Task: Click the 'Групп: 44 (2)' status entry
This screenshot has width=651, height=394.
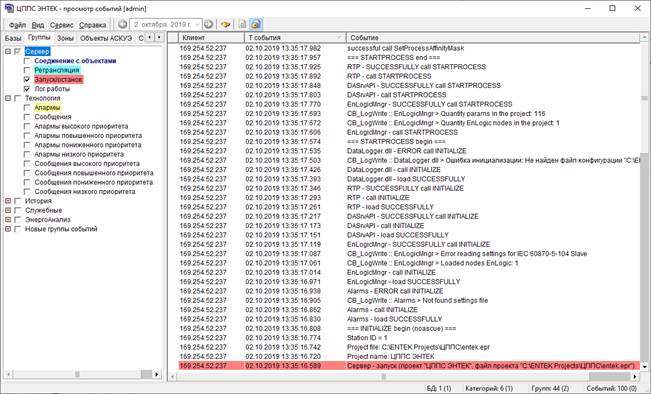Action: (550, 389)
